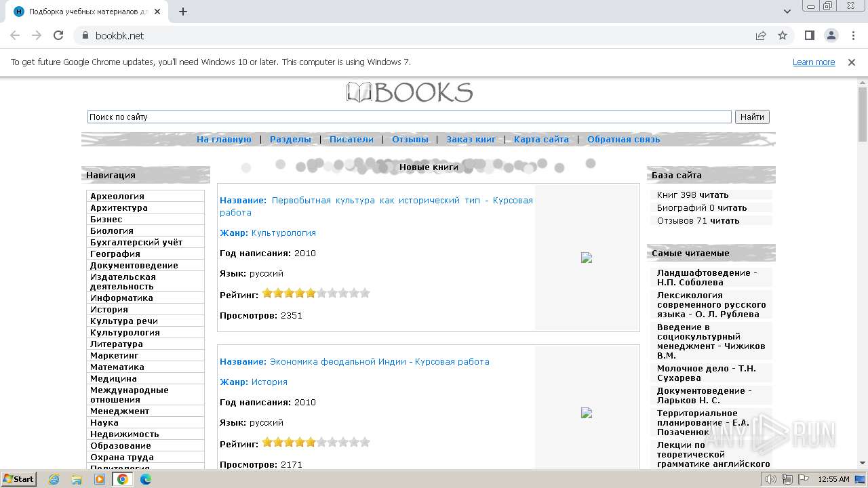
Task: Open Chrome three-dot menu
Action: [852, 35]
